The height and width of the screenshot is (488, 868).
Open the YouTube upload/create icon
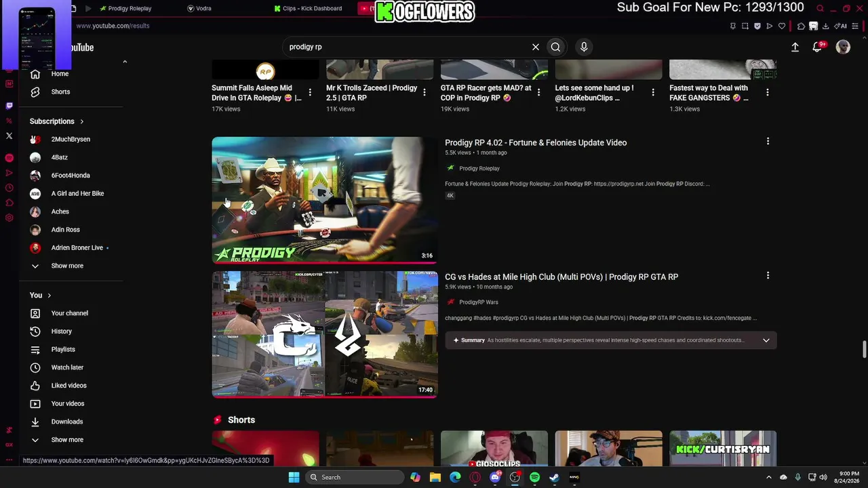point(795,47)
